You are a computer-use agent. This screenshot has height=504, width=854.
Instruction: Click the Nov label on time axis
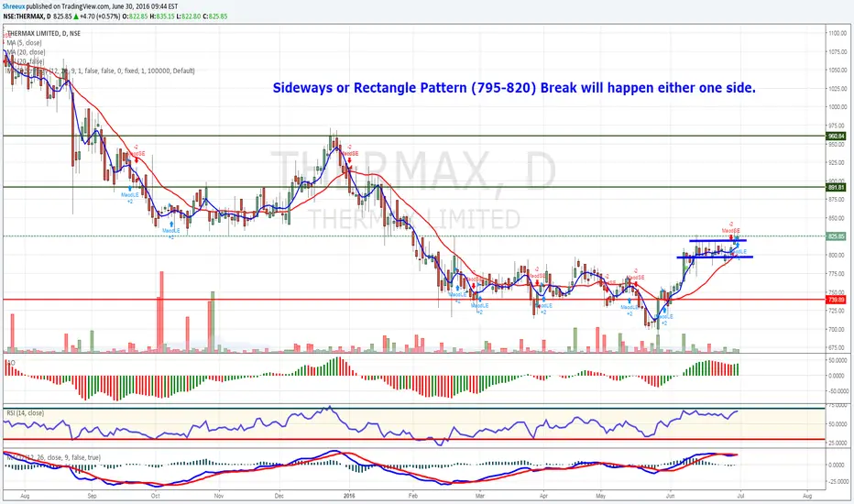[x=218, y=496]
